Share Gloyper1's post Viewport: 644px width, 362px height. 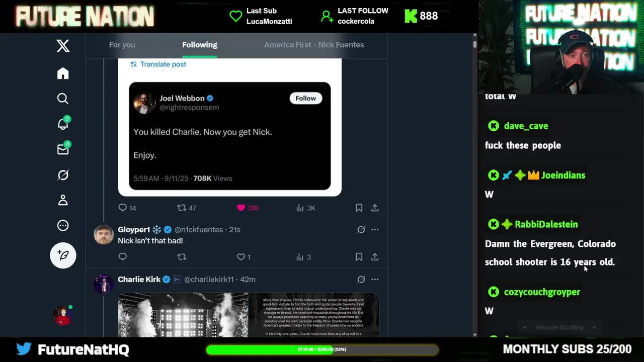tap(375, 257)
